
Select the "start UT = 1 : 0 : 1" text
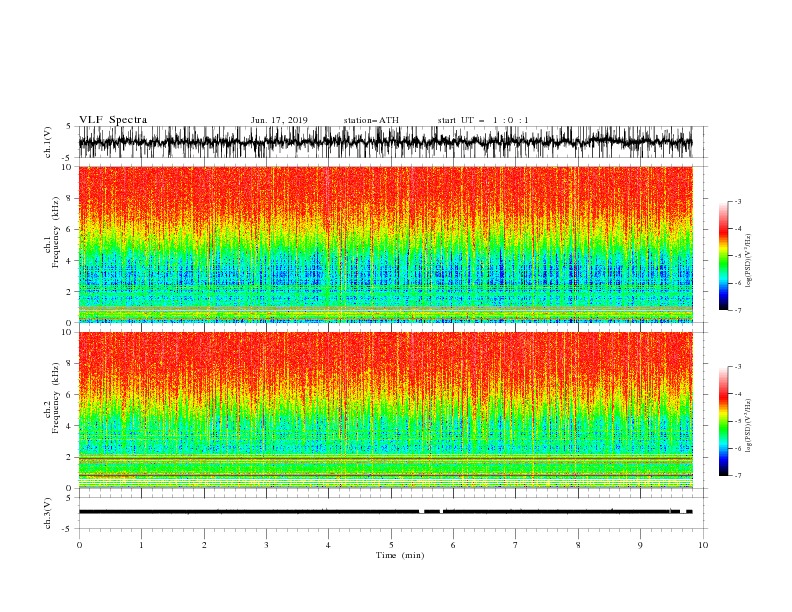[483, 120]
